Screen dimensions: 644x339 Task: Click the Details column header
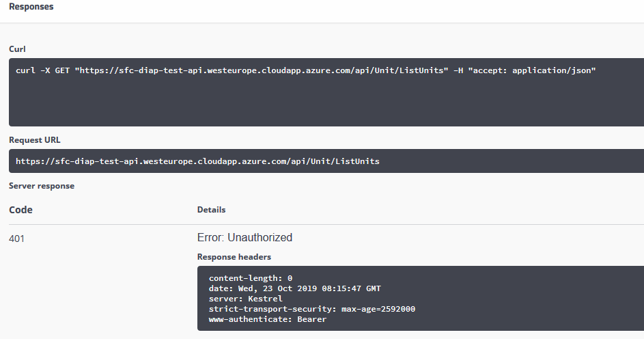(211, 210)
